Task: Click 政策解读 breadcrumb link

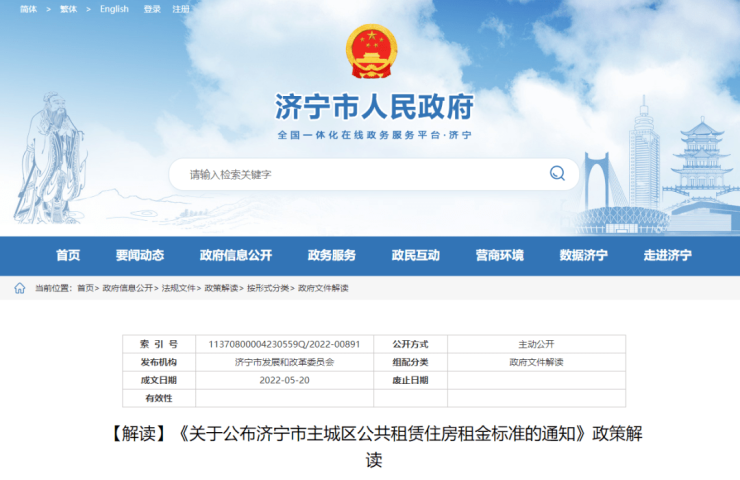Action: pyautogui.click(x=222, y=288)
